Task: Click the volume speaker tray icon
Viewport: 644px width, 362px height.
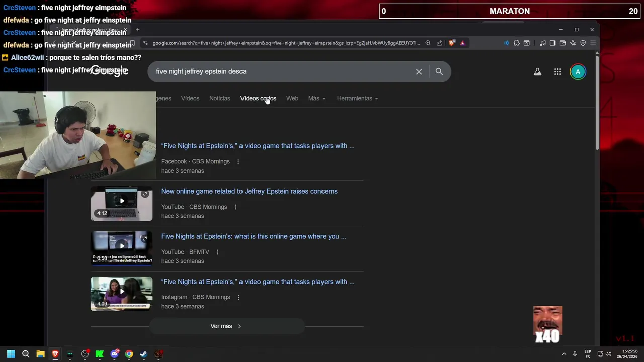Action: [x=608, y=354]
